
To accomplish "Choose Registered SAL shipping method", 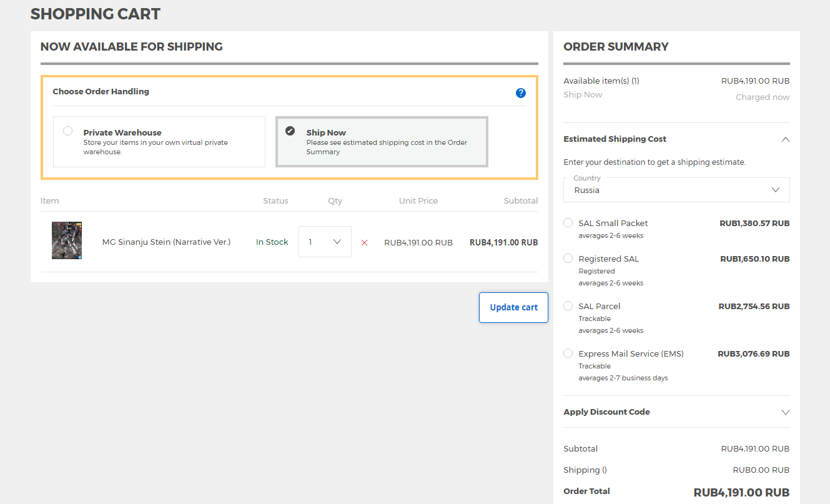I will pyautogui.click(x=568, y=259).
